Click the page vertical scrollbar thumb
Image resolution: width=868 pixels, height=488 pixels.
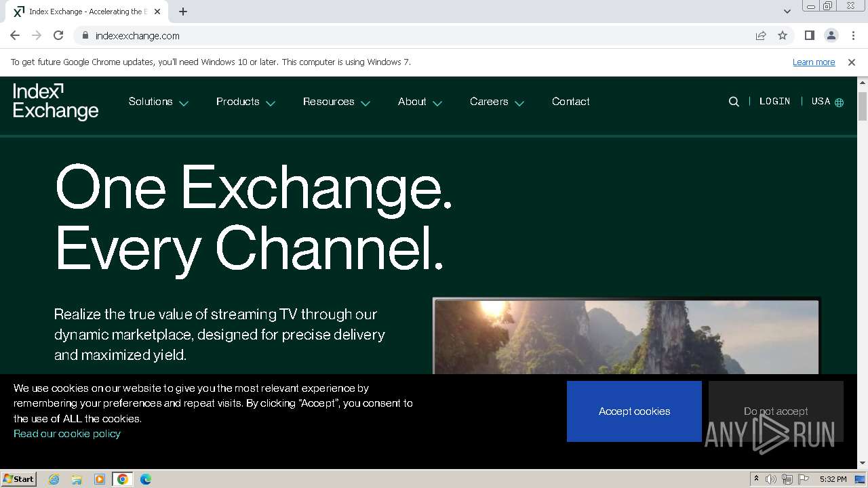pos(863,106)
